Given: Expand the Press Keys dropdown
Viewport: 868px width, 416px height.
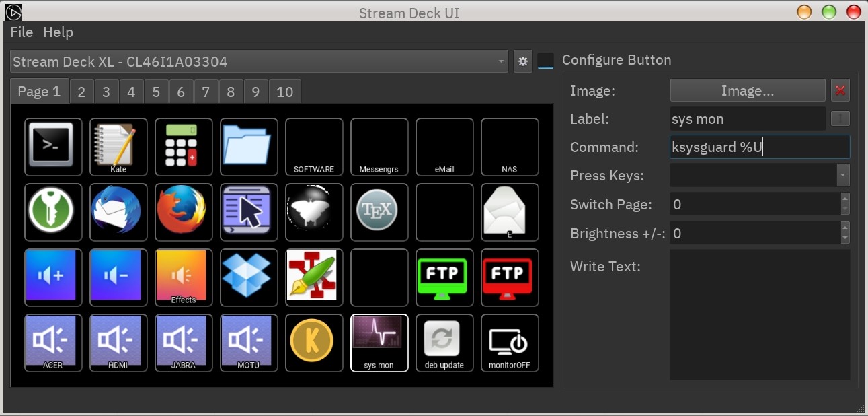Looking at the screenshot, I should click(843, 176).
